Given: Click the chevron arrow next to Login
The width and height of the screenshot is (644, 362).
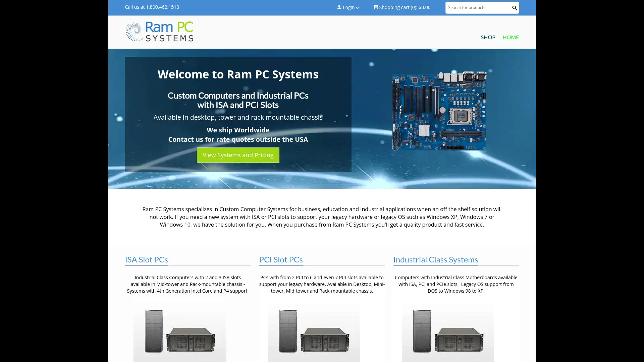Looking at the screenshot, I should pyautogui.click(x=357, y=8).
